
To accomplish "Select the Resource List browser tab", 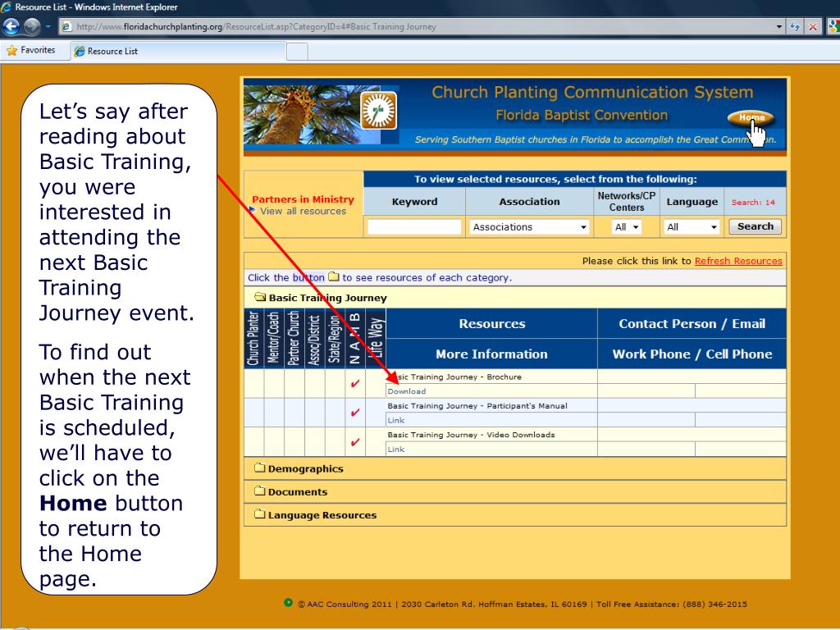I will point(179,51).
